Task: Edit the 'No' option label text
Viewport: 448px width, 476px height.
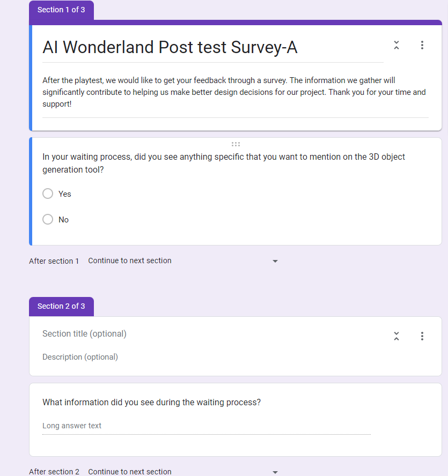Action: pyautogui.click(x=63, y=219)
